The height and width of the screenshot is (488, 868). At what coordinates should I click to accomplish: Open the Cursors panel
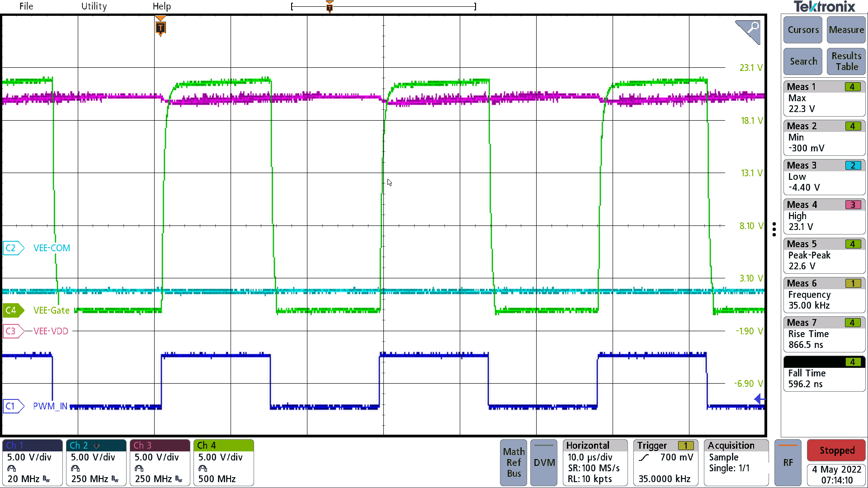pos(802,30)
